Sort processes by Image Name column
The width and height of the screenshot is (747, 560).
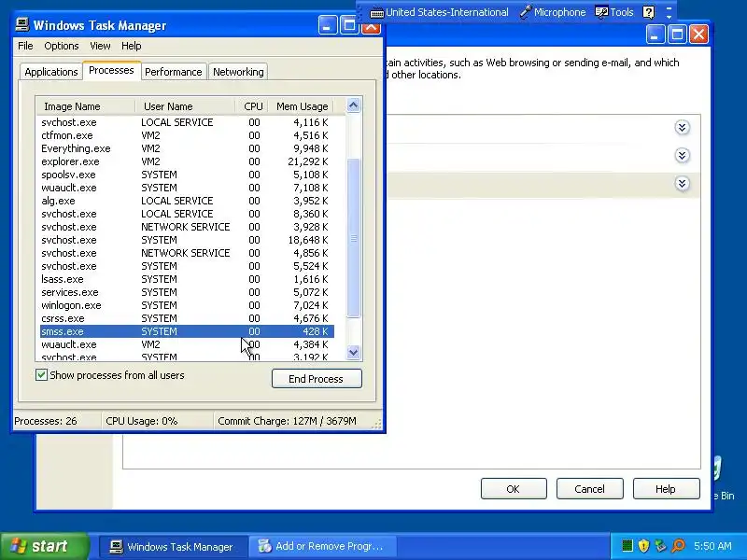(85, 106)
